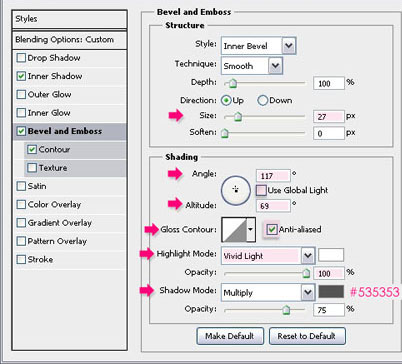Check the Gradient Overlay checkbox
Image resolution: width=402 pixels, height=364 pixels.
point(21,223)
